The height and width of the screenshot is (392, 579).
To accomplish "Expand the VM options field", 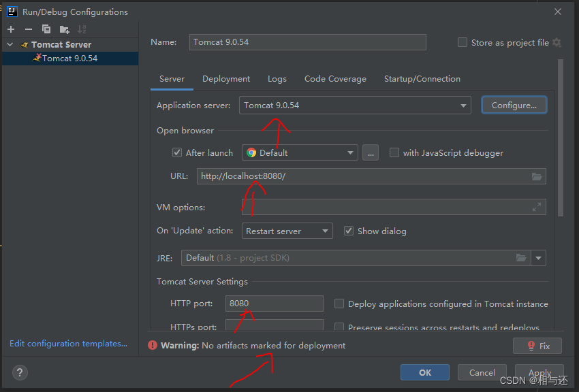I will click(537, 208).
